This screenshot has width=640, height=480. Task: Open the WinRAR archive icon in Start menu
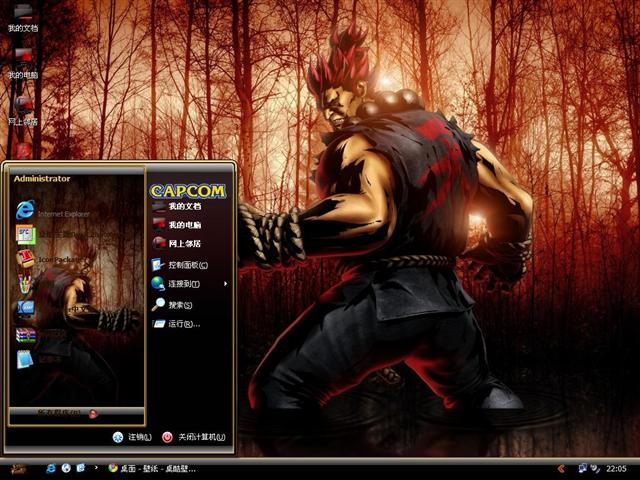pyautogui.click(x=25, y=335)
